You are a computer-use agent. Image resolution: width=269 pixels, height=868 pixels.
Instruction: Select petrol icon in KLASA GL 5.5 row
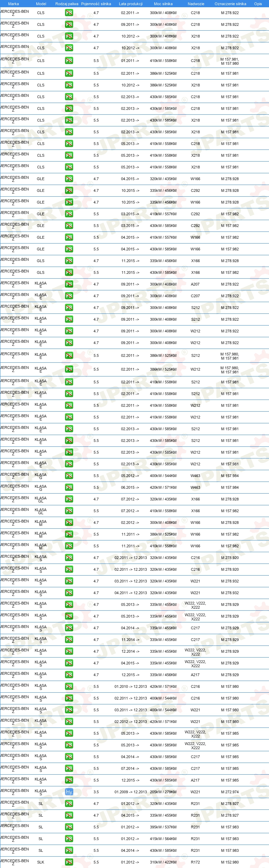[x=69, y=511]
